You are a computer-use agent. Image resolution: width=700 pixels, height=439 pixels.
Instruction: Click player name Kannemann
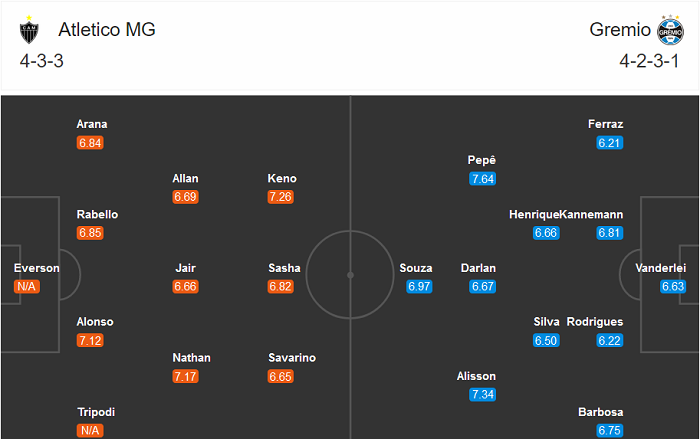click(x=591, y=214)
